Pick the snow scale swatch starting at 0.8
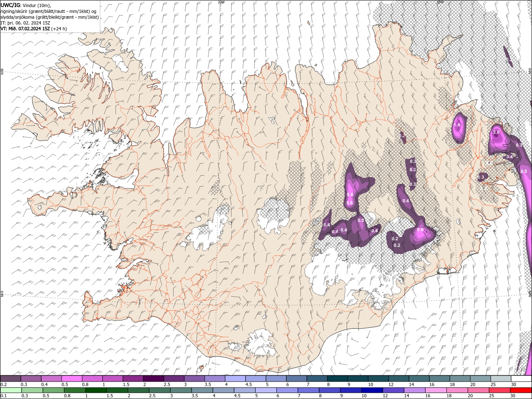 (x=92, y=379)
